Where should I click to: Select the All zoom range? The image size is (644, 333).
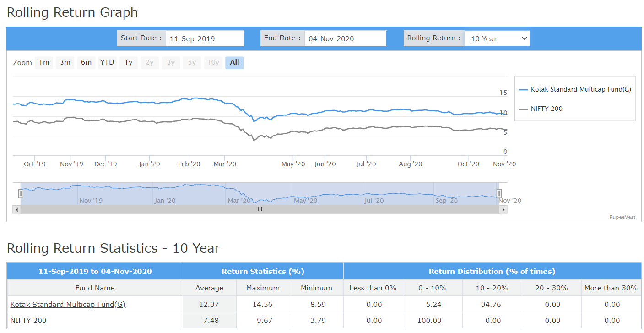[x=234, y=62]
